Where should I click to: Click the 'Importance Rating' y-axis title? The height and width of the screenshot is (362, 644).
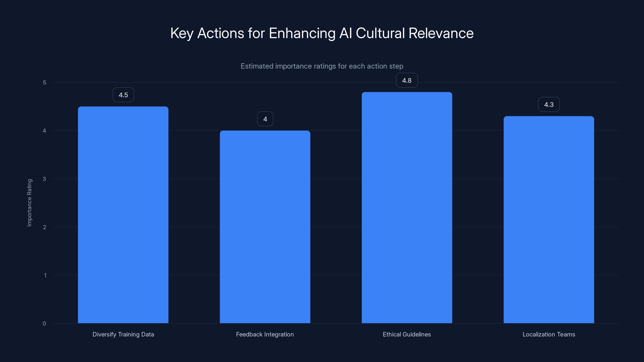click(30, 203)
